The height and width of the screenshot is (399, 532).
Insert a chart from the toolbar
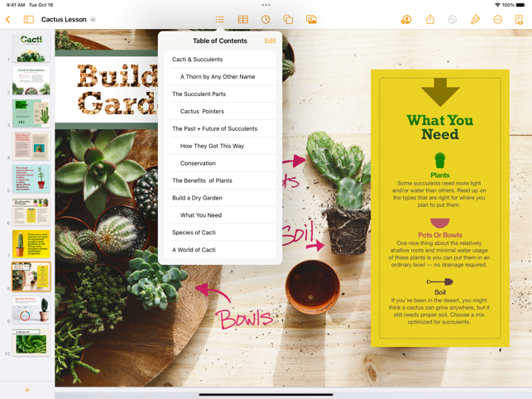(266, 19)
